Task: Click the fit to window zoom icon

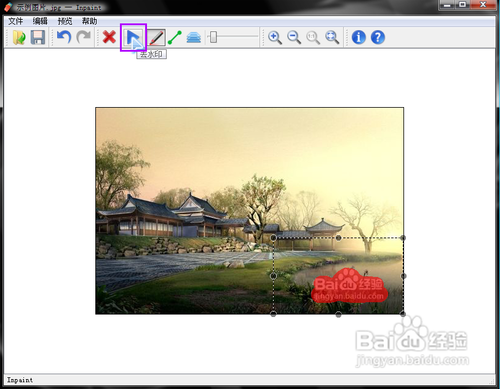Action: click(x=332, y=37)
